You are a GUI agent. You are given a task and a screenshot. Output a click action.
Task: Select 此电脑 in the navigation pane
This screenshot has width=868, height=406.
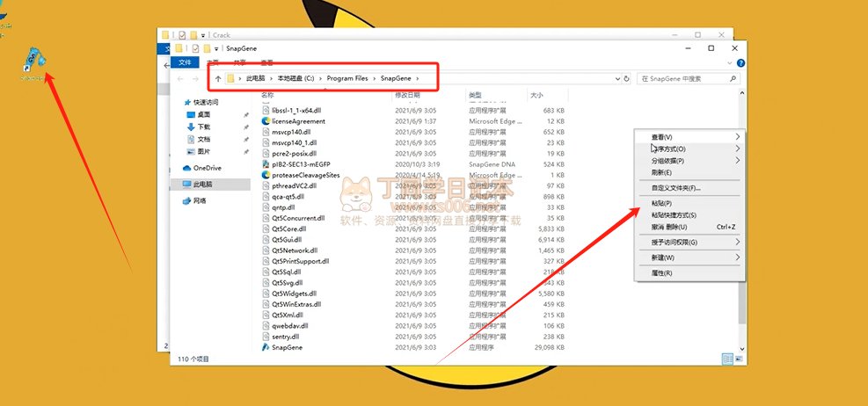[x=202, y=185]
